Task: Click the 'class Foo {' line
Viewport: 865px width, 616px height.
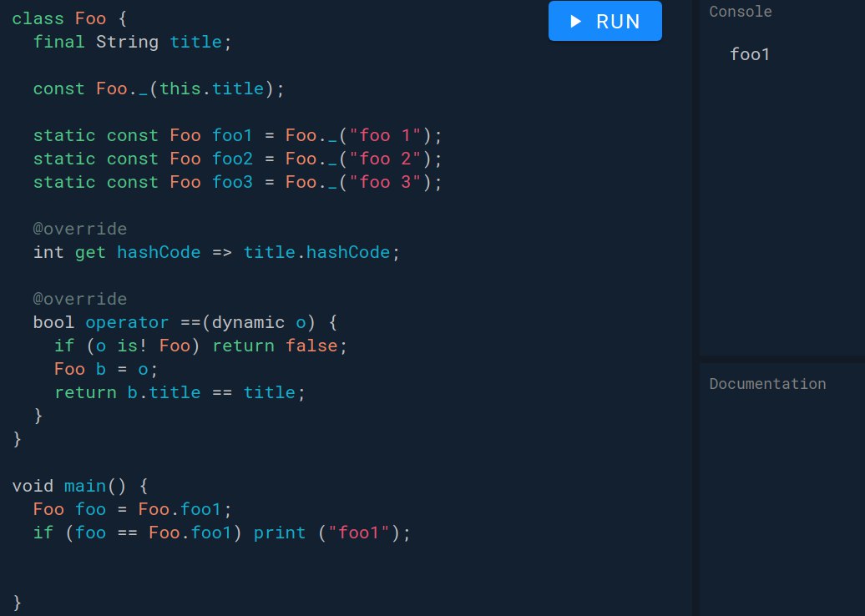Action: (x=69, y=18)
